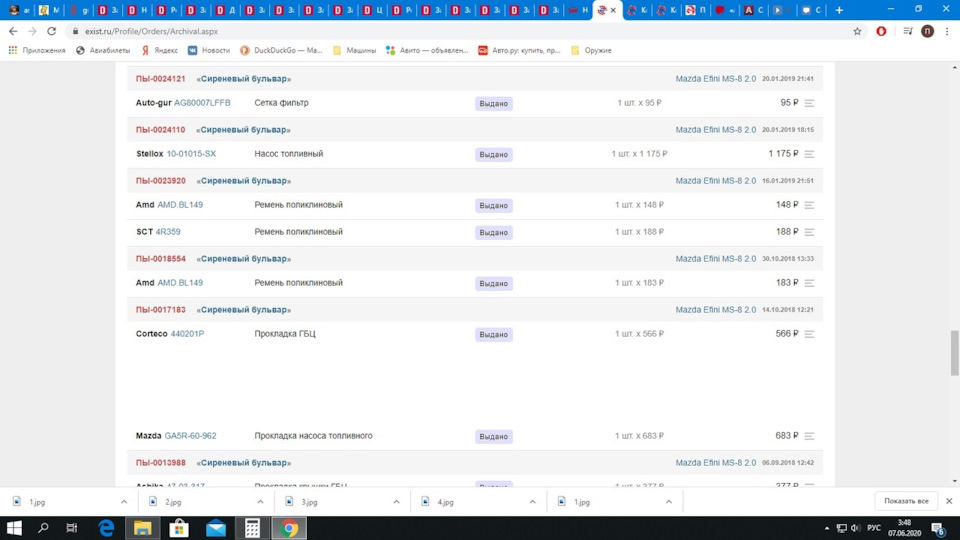
Task: Bookmark this page with star icon
Action: click(x=857, y=31)
